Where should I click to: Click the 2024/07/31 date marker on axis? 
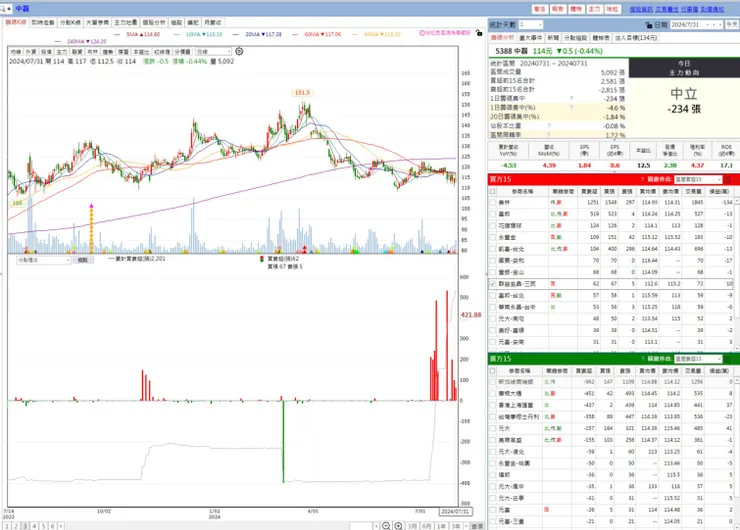455,512
